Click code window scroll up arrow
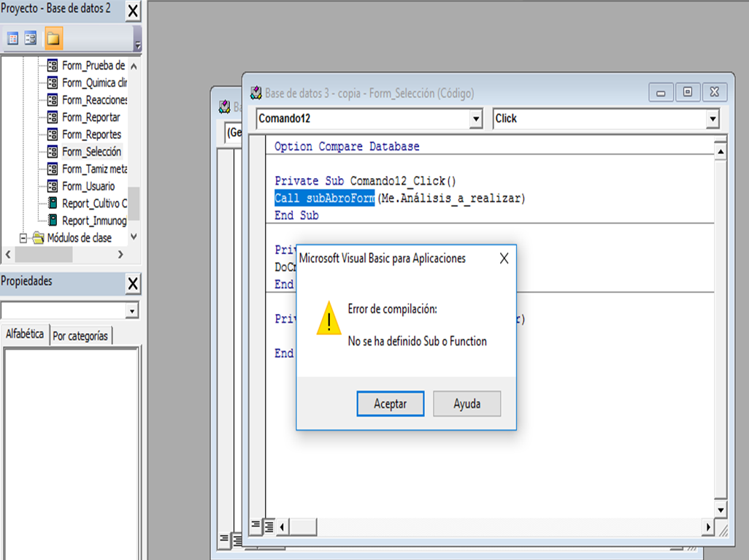Screen dimensions: 749x560 click(721, 152)
